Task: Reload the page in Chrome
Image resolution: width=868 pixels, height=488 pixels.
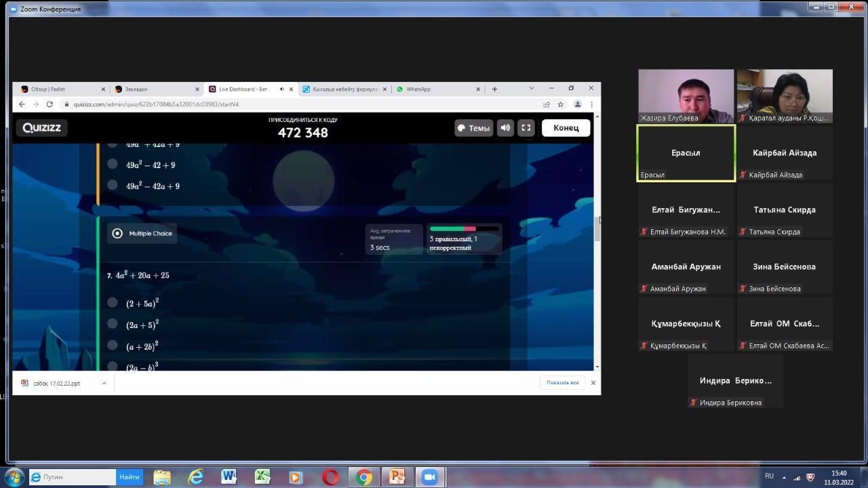Action: click(x=50, y=104)
